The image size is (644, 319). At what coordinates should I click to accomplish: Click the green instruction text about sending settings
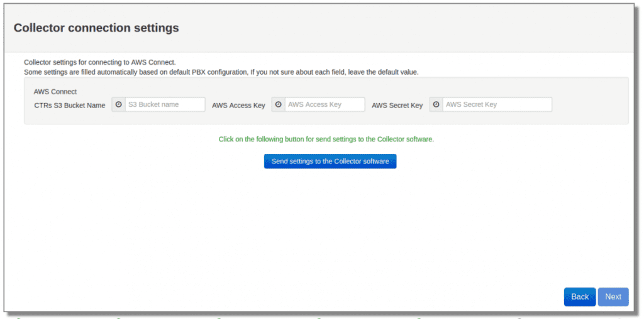coord(326,139)
